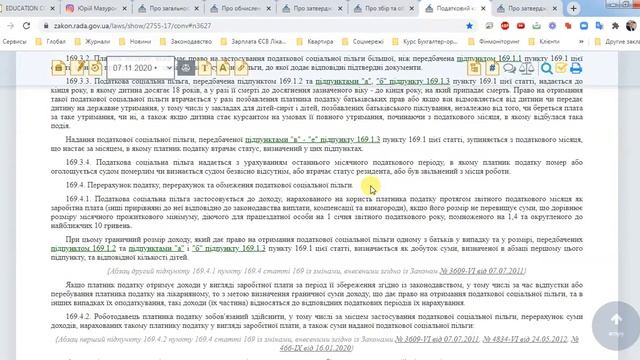Open the Глобал bookmarks folder

tap(51, 42)
